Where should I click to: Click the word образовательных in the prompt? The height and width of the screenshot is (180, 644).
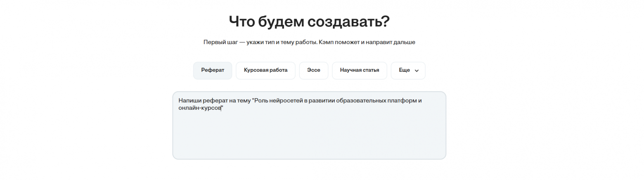pos(362,100)
